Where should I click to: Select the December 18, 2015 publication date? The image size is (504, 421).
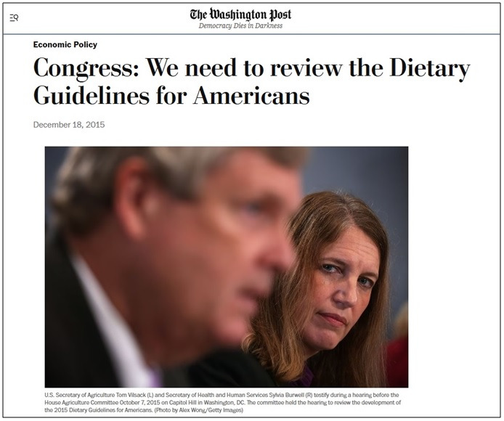(69, 125)
